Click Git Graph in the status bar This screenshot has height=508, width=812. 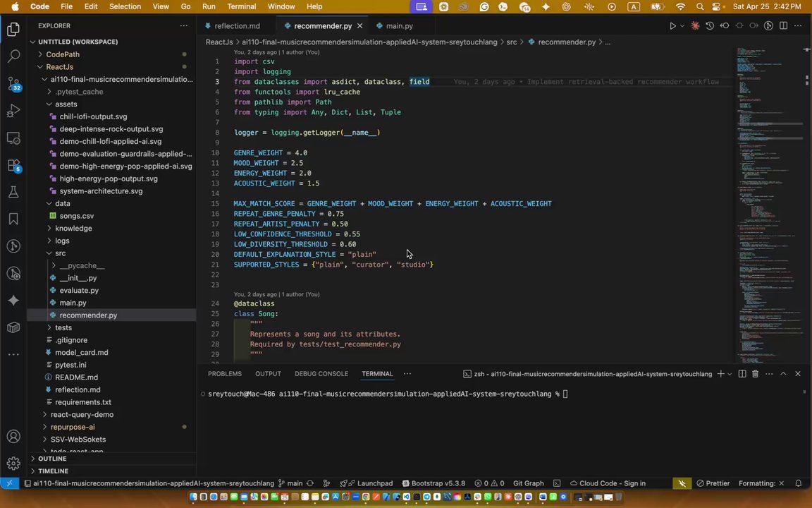click(528, 483)
